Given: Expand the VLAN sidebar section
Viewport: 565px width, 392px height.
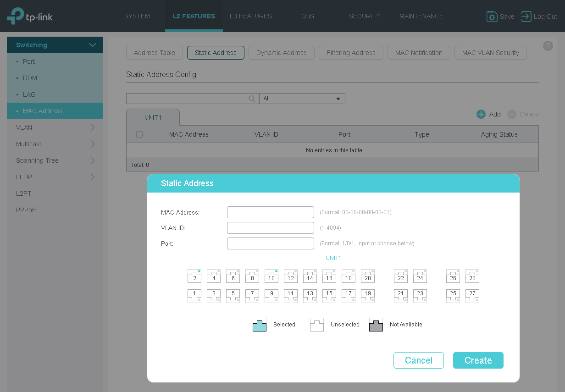Looking at the screenshot, I should pos(55,127).
